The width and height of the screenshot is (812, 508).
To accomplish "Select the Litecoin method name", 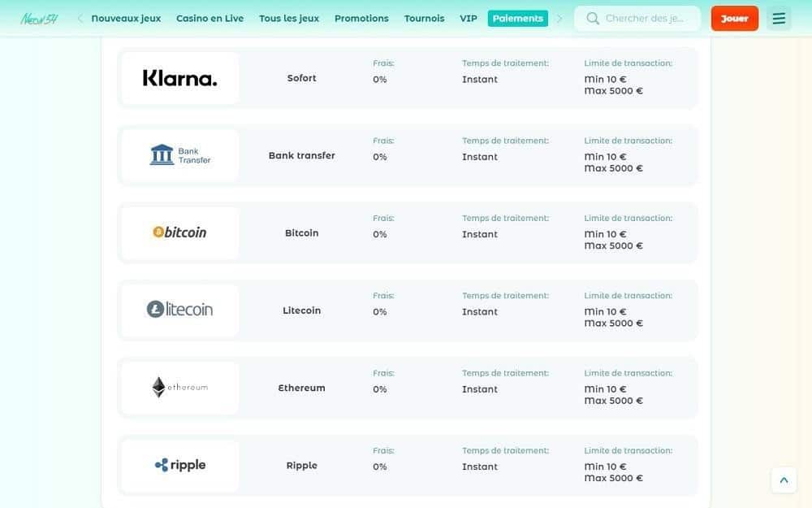I will click(301, 310).
